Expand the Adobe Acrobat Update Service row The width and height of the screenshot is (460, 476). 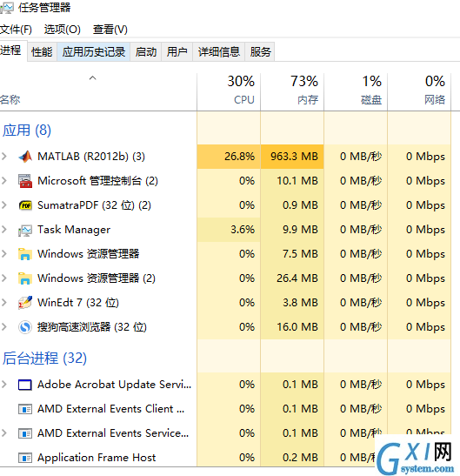pyautogui.click(x=4, y=385)
